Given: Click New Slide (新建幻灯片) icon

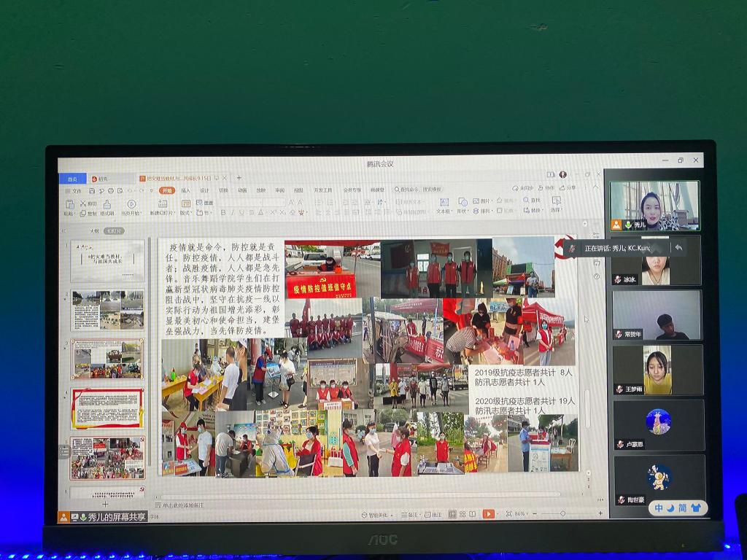Looking at the screenshot, I should tap(163, 203).
